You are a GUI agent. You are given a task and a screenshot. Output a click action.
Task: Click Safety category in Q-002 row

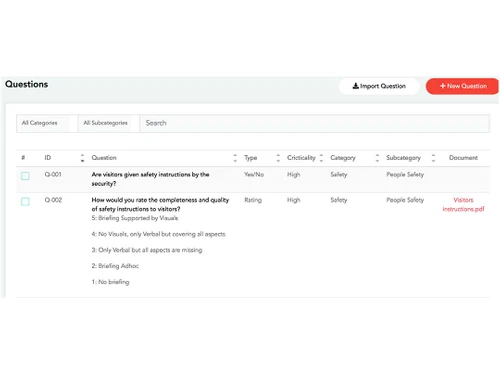(339, 200)
